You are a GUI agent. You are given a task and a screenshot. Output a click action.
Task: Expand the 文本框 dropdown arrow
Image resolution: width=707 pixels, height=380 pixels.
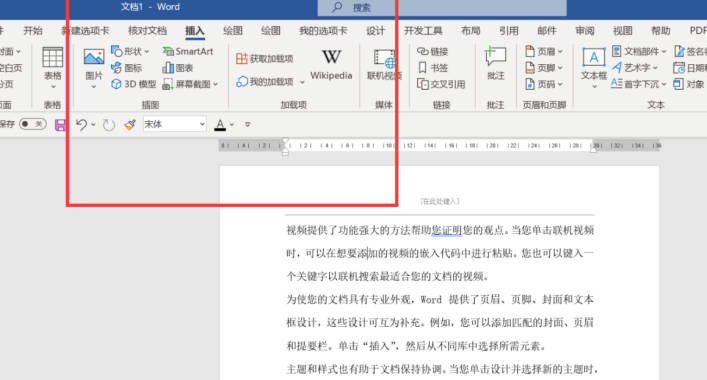tap(594, 87)
